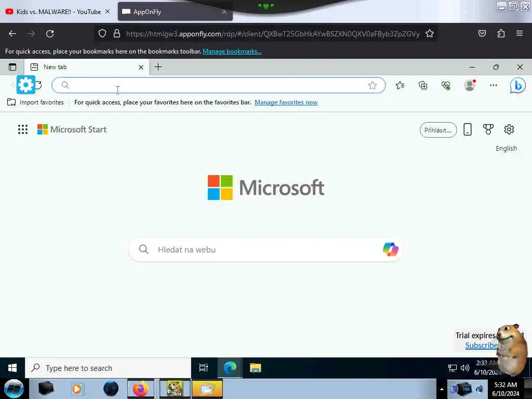
Task: Open media player icon on host taskbar
Action: [x=77, y=389]
